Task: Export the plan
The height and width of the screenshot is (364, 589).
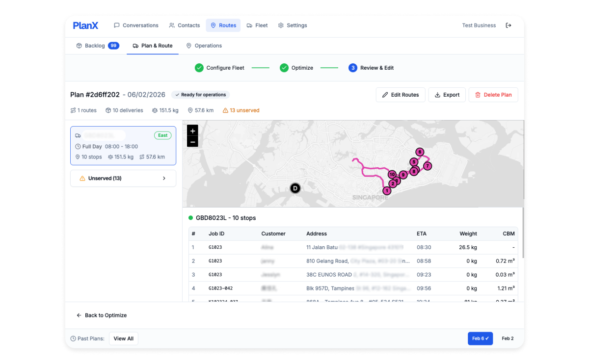Action: tap(447, 95)
